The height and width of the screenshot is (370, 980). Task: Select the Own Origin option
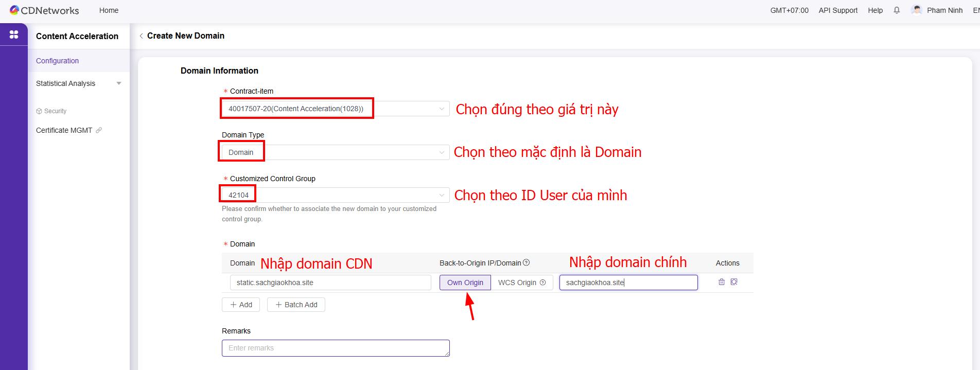465,283
